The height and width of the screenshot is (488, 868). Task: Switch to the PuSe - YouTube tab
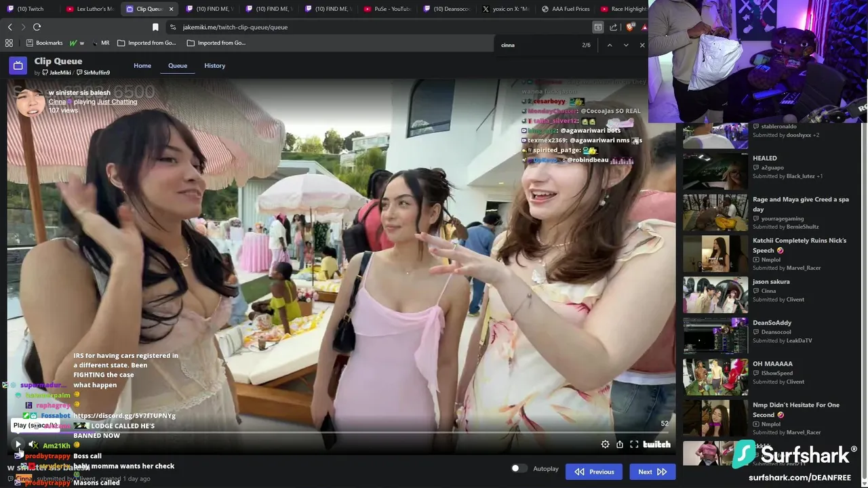pyautogui.click(x=387, y=9)
